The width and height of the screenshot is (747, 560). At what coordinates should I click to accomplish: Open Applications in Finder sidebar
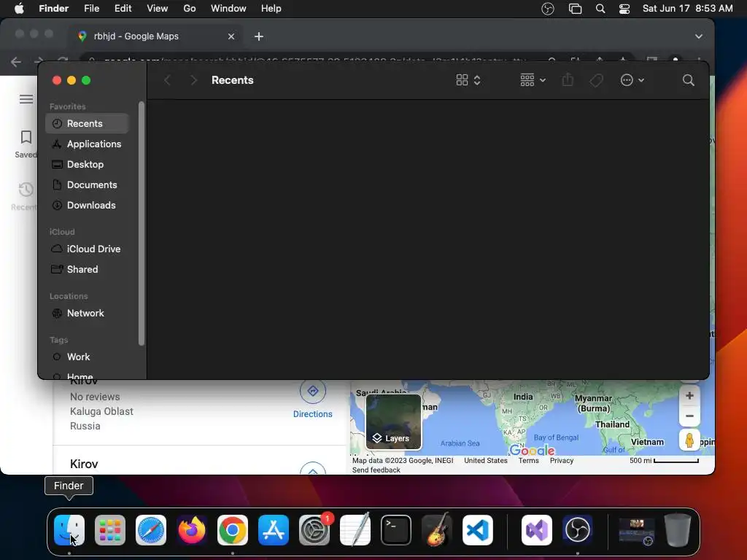(88, 144)
